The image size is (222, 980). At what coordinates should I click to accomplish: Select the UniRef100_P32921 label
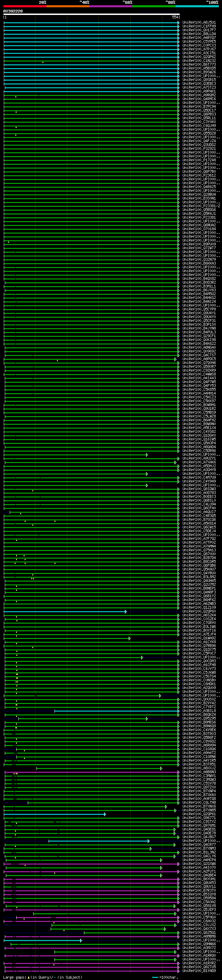point(199,149)
